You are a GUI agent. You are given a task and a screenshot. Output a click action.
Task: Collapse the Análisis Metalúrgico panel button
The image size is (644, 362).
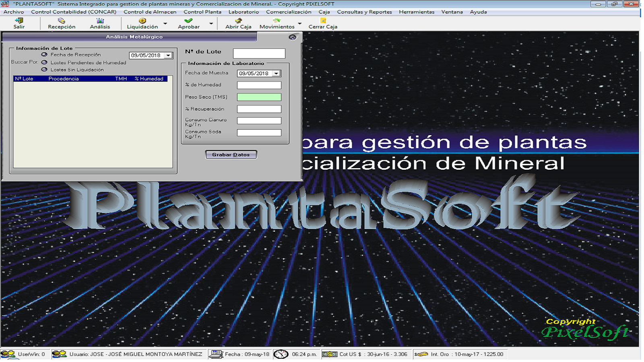coord(293,37)
